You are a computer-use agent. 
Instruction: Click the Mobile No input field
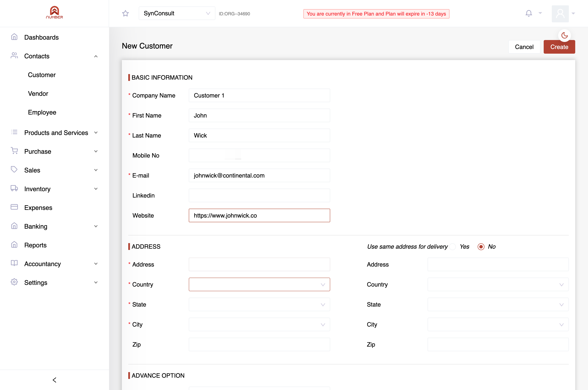(259, 155)
